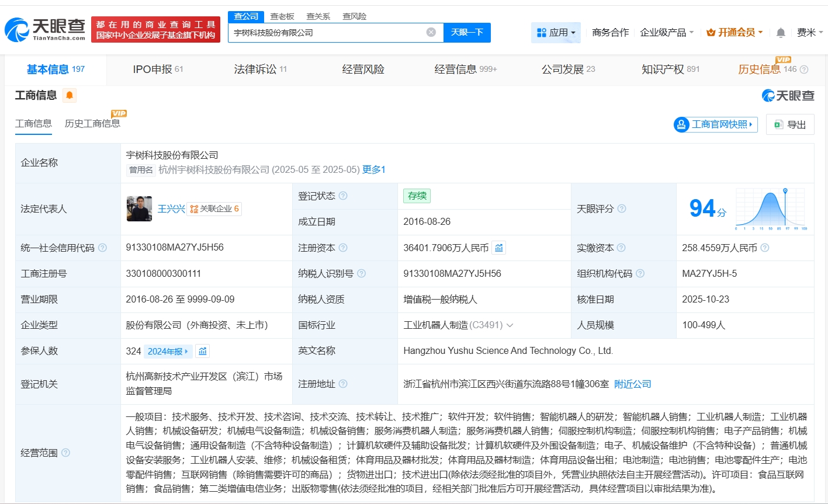Select the 历史工商信息 sub-tab
This screenshot has width=828, height=504.
click(x=92, y=123)
